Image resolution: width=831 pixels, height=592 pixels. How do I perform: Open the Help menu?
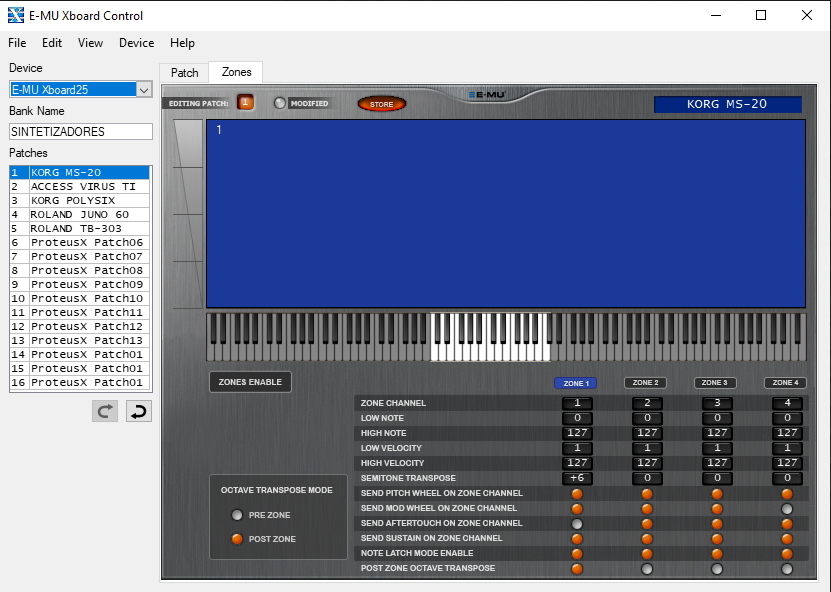coord(182,43)
